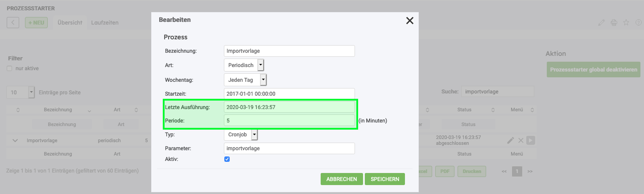
Task: Click the ABBRECHEN button
Action: [342, 179]
